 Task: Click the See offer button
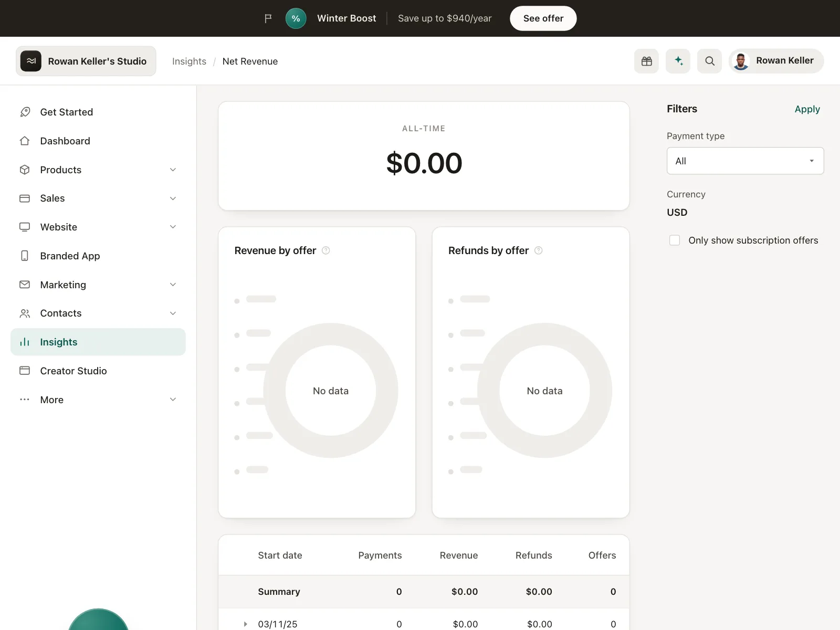coord(543,18)
